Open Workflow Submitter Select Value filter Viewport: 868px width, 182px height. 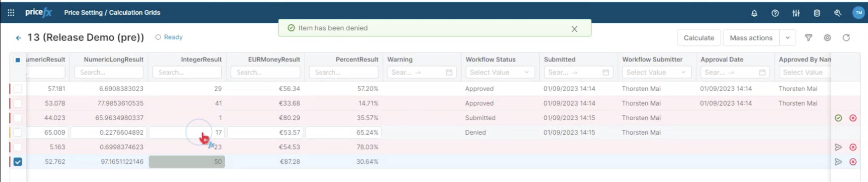coord(656,72)
